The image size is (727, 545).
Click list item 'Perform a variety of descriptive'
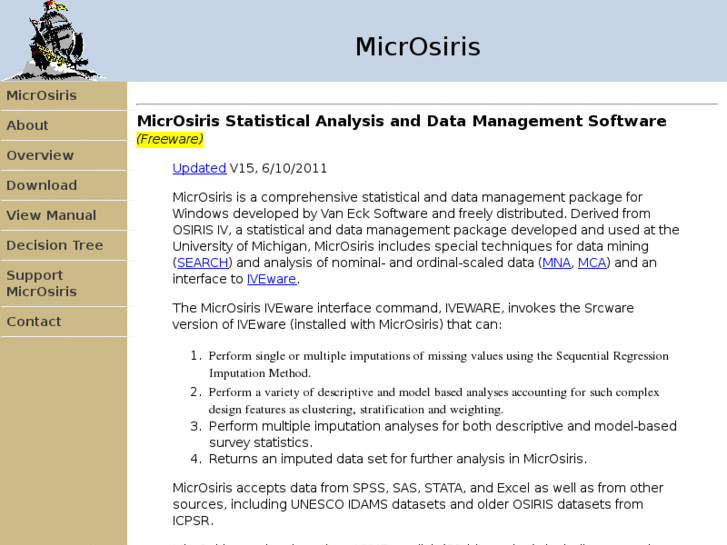434,401
